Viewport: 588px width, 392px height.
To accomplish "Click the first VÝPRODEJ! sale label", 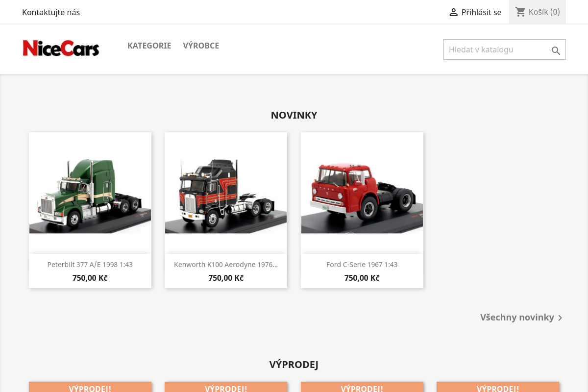I will pos(90,388).
